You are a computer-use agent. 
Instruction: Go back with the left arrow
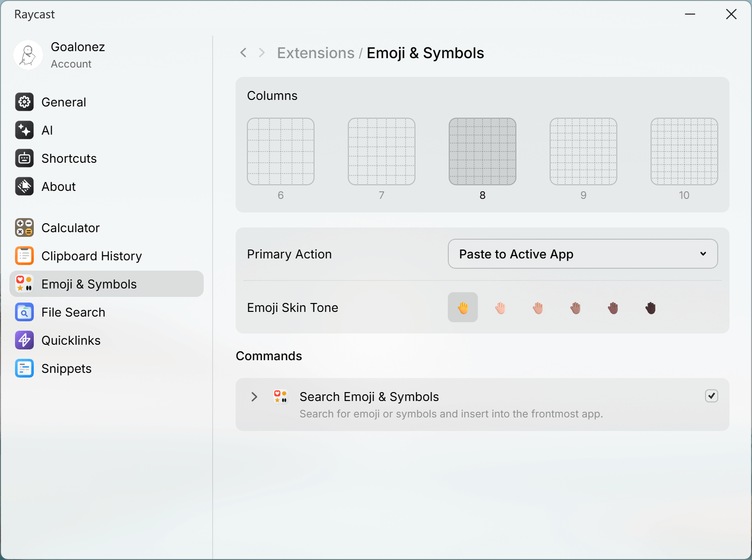tap(243, 53)
